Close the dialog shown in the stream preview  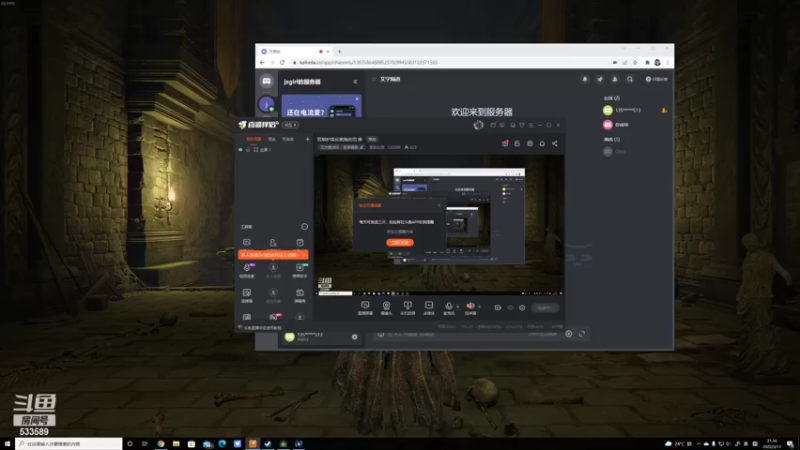click(x=439, y=205)
